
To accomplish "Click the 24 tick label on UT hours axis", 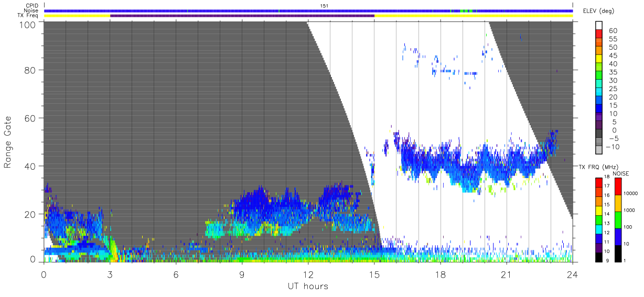I will click(572, 274).
